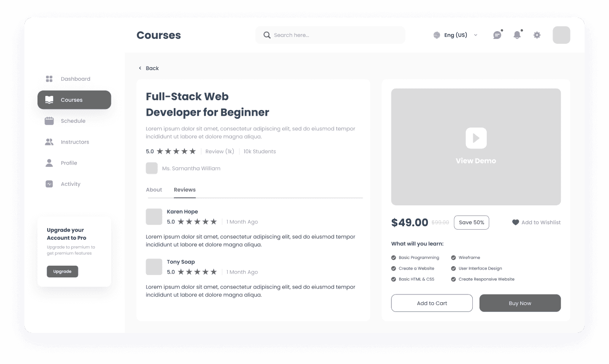The image size is (609, 364).
Task: Open the messages chat icon
Action: [x=497, y=35]
